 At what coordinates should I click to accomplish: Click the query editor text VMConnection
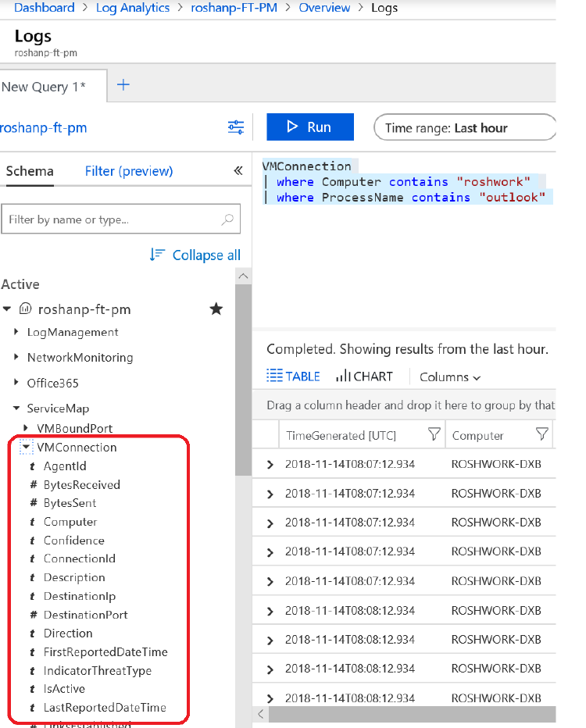coord(306,166)
